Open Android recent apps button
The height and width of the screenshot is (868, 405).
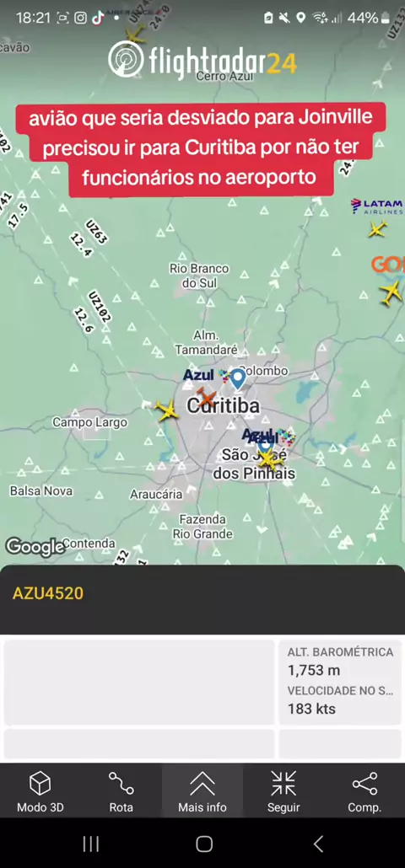pos(91,844)
